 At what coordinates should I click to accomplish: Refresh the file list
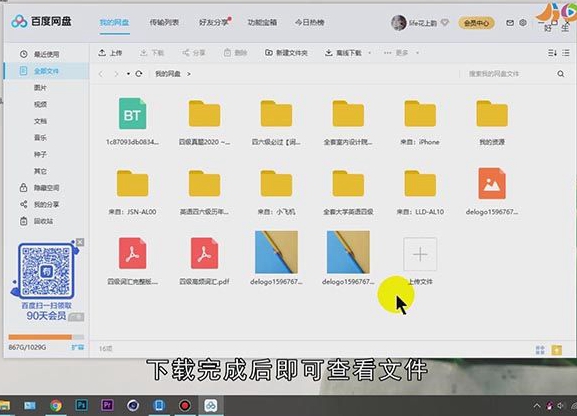click(139, 74)
